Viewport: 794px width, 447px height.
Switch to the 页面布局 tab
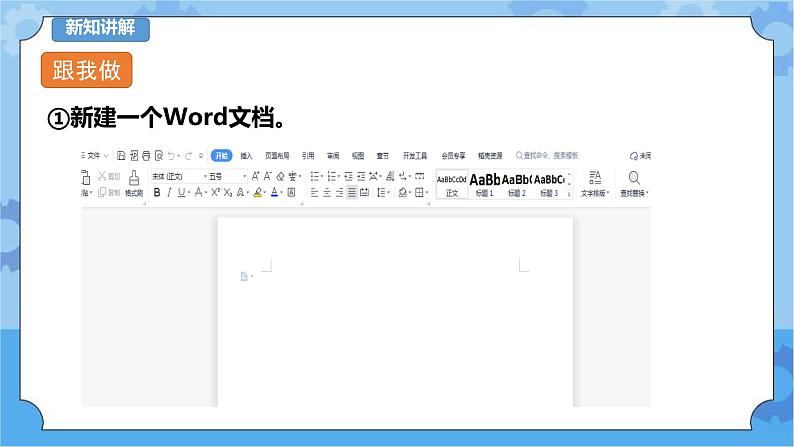[277, 156]
